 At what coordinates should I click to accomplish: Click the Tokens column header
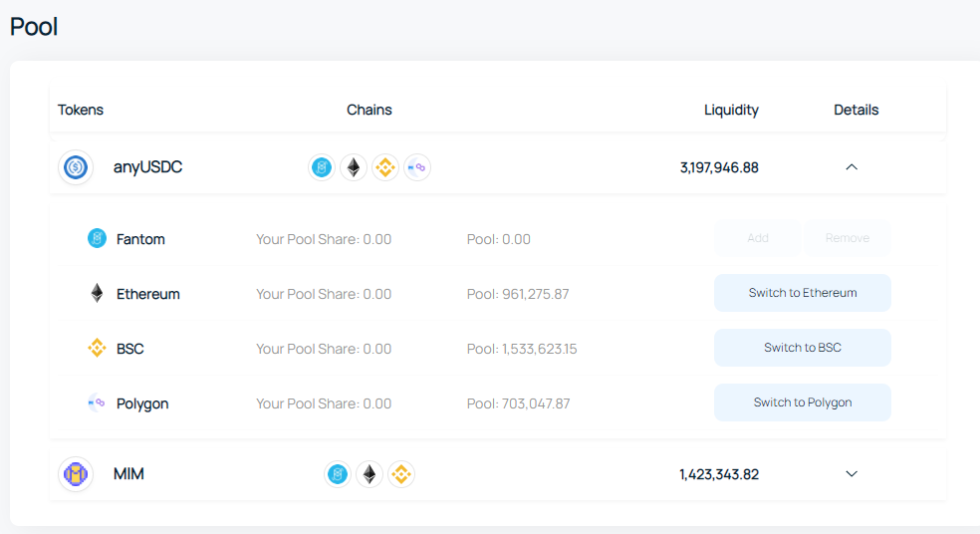coord(81,110)
